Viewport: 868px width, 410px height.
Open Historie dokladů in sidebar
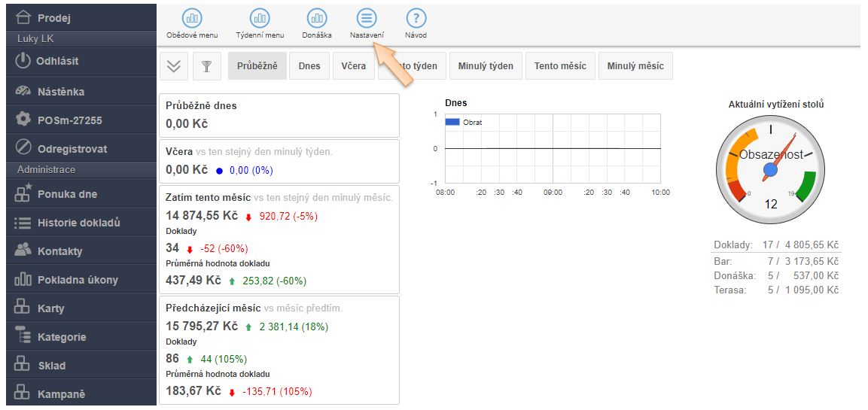pos(78,223)
